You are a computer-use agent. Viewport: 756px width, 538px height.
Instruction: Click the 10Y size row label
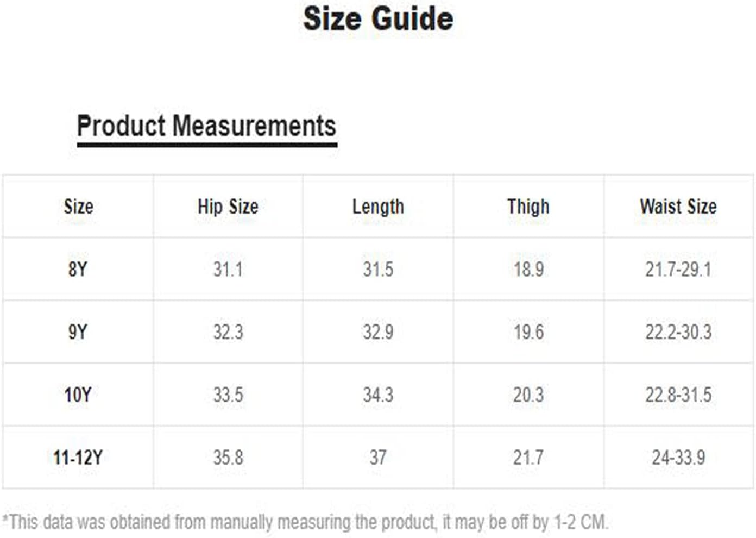(78, 395)
